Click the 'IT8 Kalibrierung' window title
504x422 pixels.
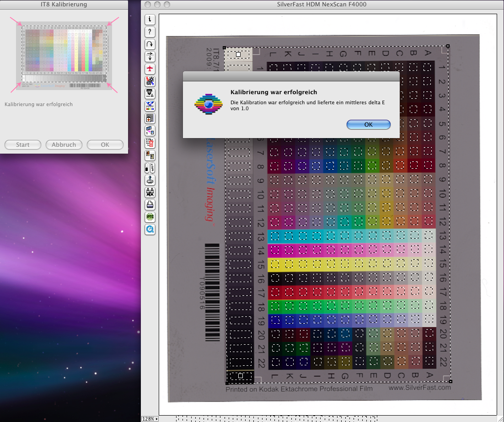coord(64,5)
